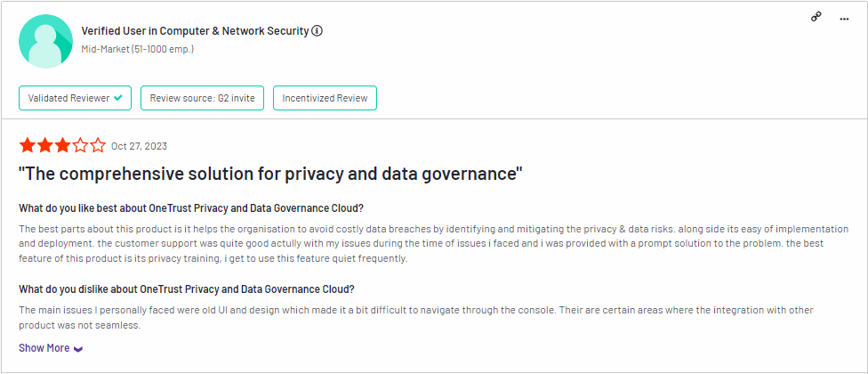Viewport: 868px width, 374px height.
Task: Select the first red rating star
Action: (x=27, y=146)
